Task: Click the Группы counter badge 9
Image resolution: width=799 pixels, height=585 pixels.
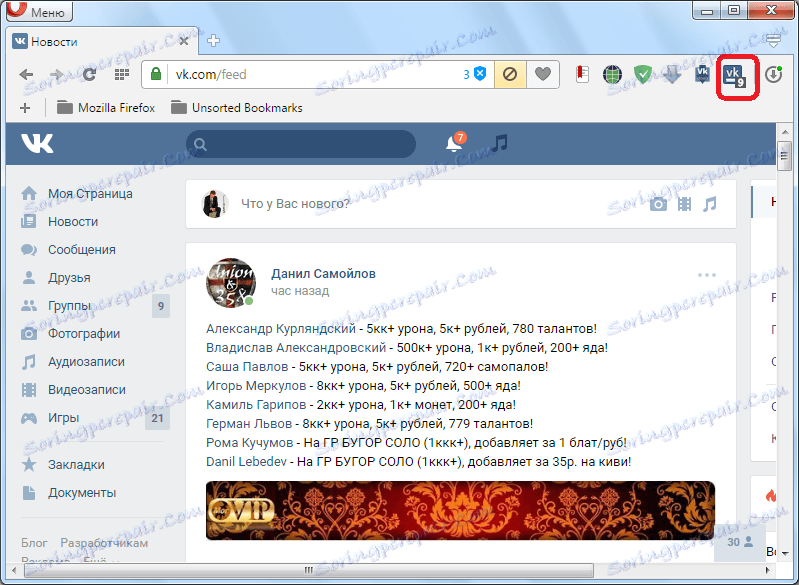Action: 161,306
